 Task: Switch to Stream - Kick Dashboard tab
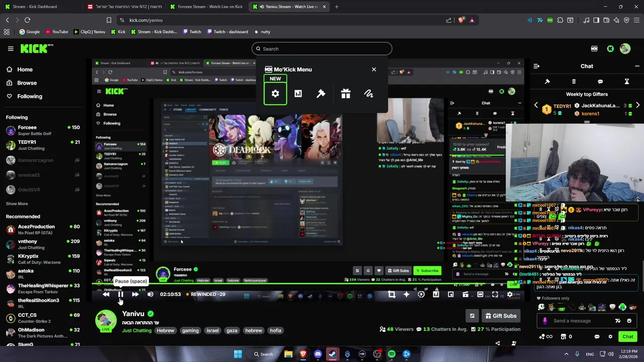pos(42,7)
